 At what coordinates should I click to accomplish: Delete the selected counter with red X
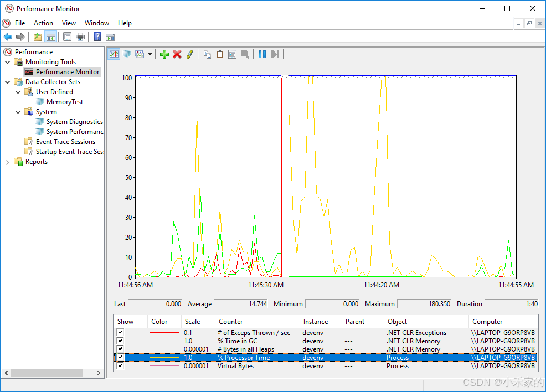tap(177, 54)
